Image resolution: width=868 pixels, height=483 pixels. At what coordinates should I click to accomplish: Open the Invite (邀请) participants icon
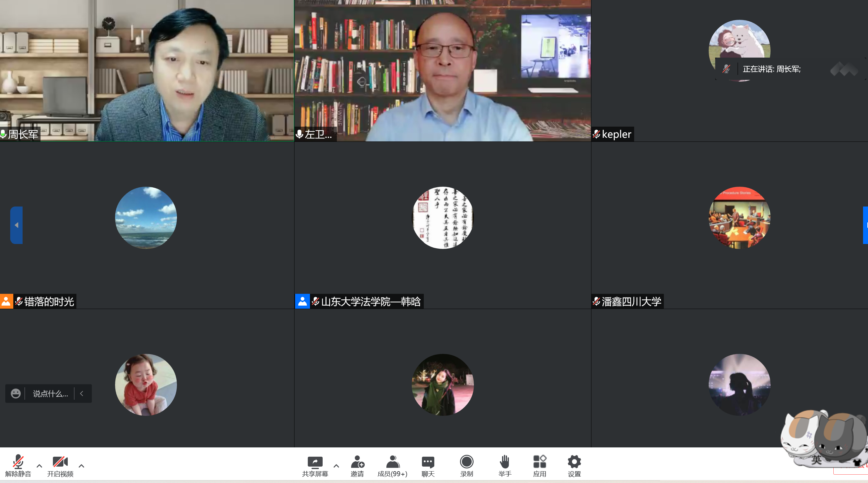[357, 462]
